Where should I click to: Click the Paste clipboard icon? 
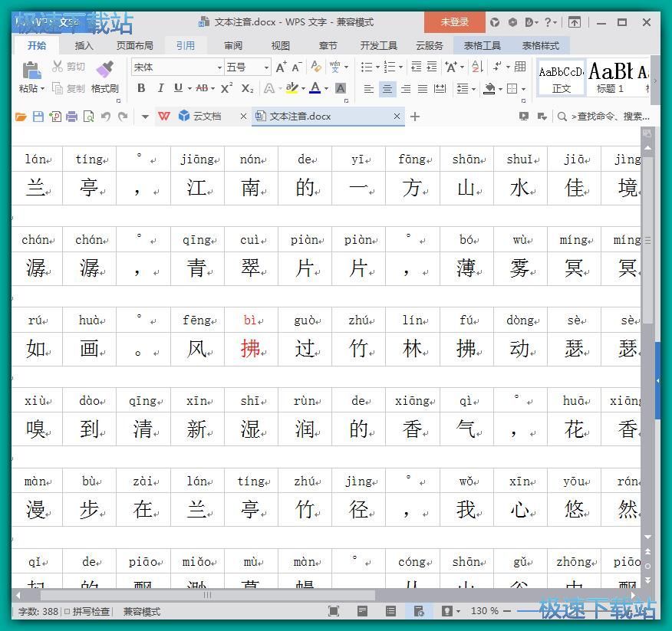[31, 71]
